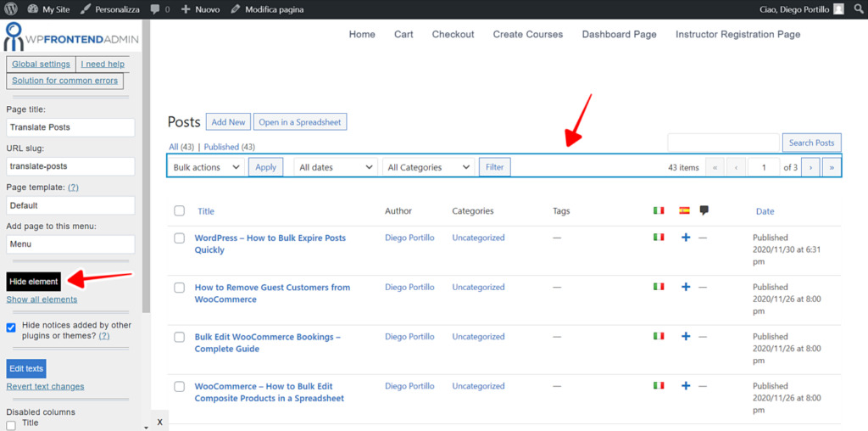The image size is (868, 431).
Task: Jump to the last page of posts
Action: (832, 167)
